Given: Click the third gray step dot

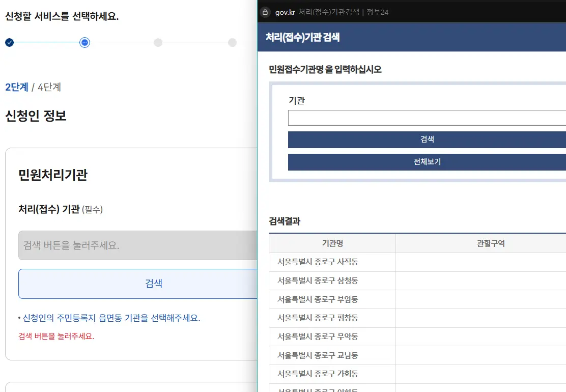Looking at the screenshot, I should (x=158, y=43).
